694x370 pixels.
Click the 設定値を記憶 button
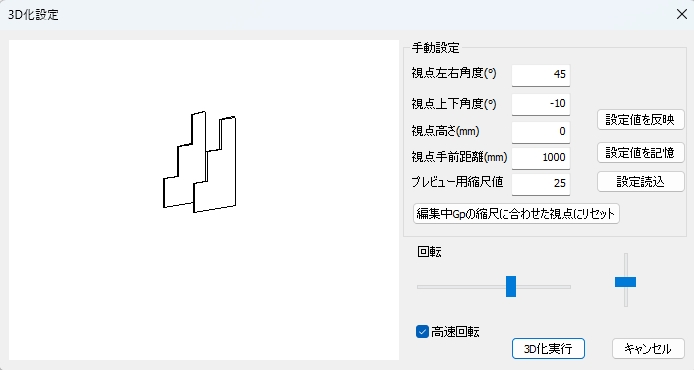click(640, 153)
